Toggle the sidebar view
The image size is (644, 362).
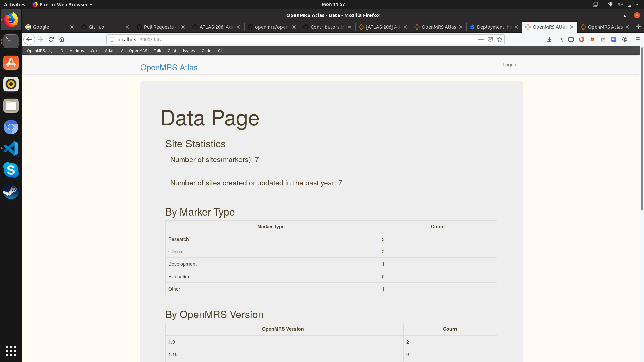pyautogui.click(x=571, y=39)
